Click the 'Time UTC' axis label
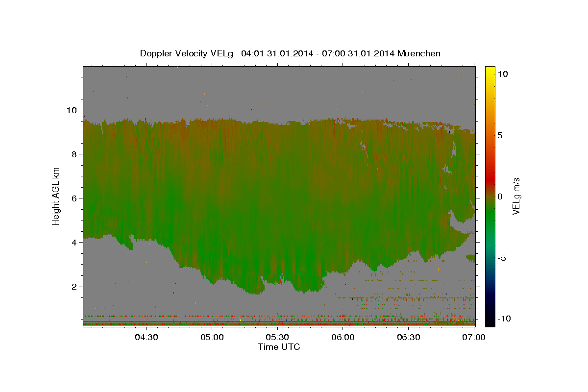Viewport: 588px width, 392px height. click(279, 347)
